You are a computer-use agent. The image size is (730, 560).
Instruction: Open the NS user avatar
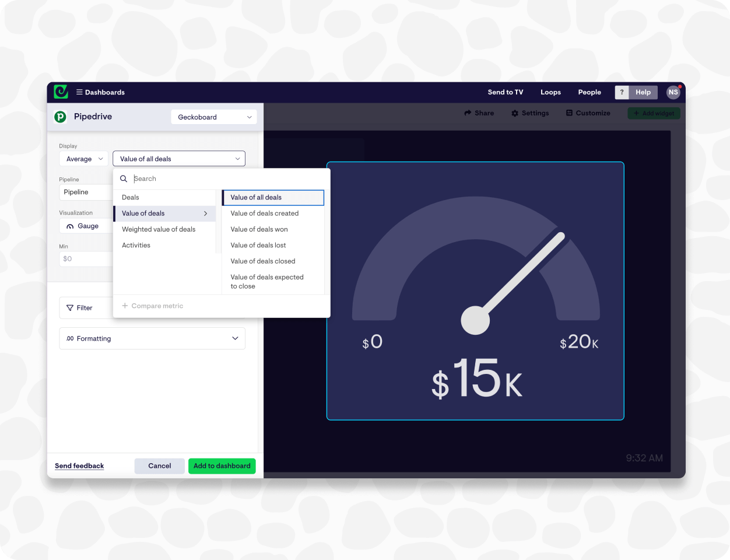[673, 92]
